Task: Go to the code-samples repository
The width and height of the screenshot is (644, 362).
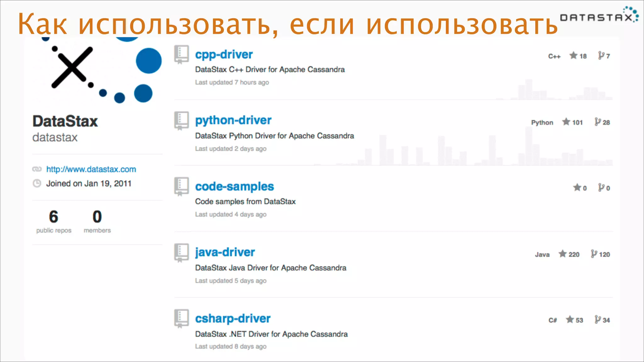Action: tap(234, 186)
